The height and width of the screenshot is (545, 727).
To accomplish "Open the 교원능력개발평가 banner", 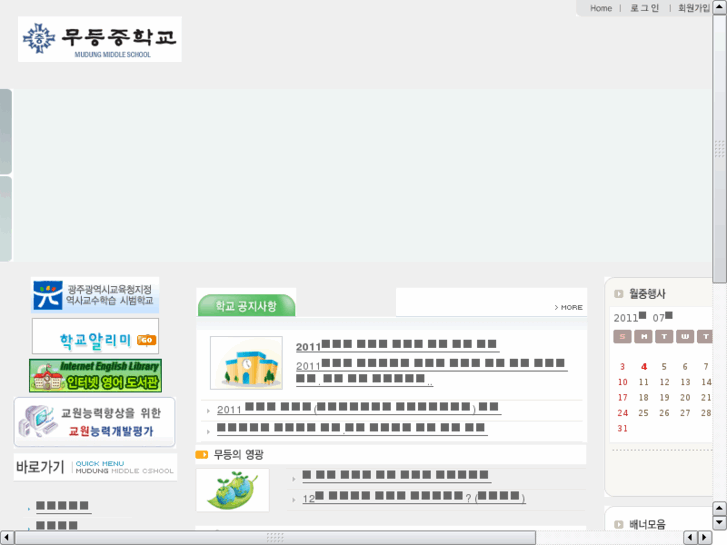I will tap(95, 422).
